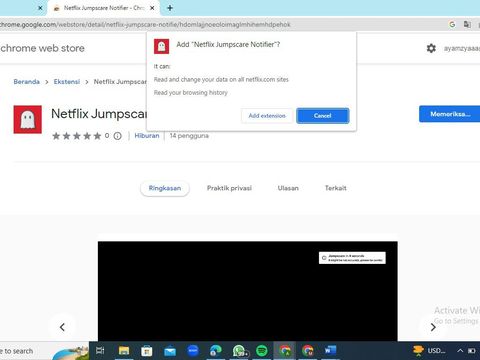Click the large ghost logo on store page
This screenshot has width=480, height=360.
point(28,119)
